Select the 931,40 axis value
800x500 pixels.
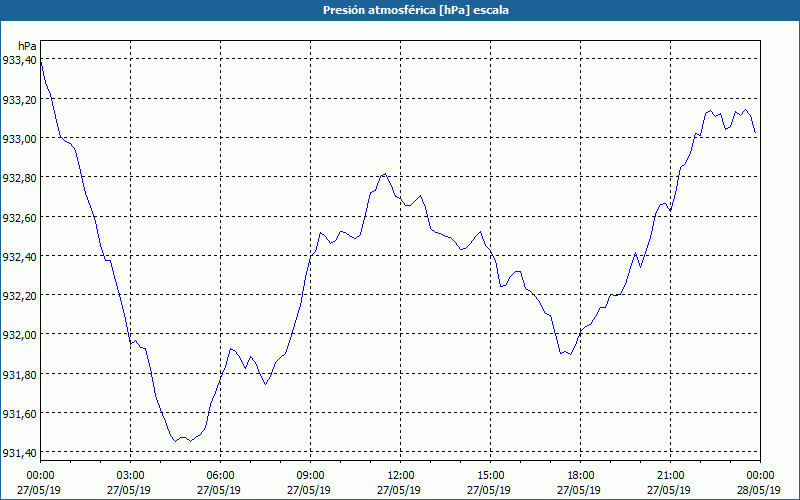pyautogui.click(x=19, y=453)
